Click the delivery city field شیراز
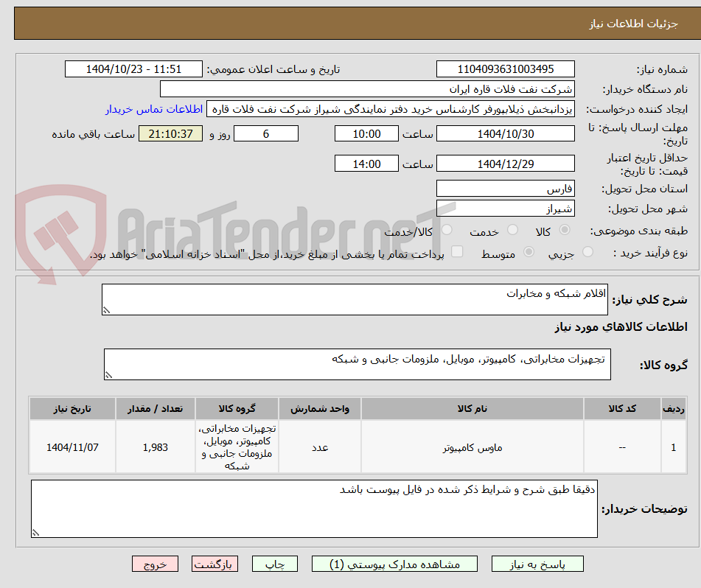Image resolution: width=701 pixels, height=588 pixels. [x=505, y=209]
